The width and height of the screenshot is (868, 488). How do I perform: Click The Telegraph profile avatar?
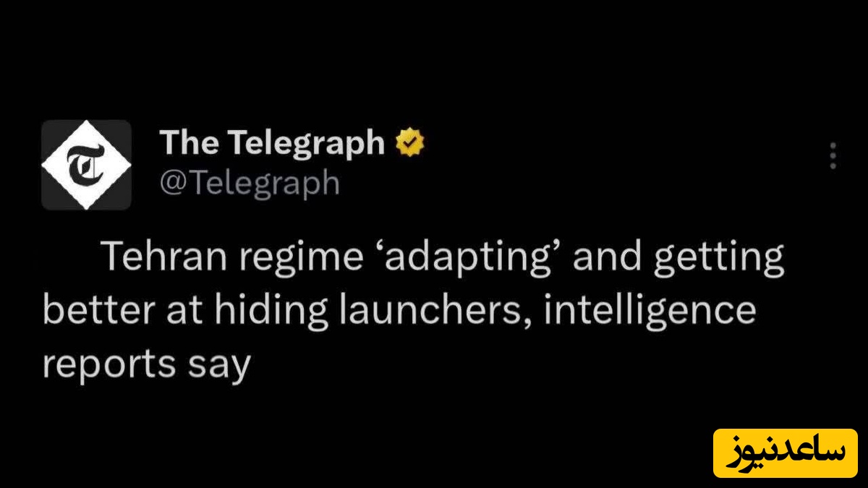coord(86,165)
